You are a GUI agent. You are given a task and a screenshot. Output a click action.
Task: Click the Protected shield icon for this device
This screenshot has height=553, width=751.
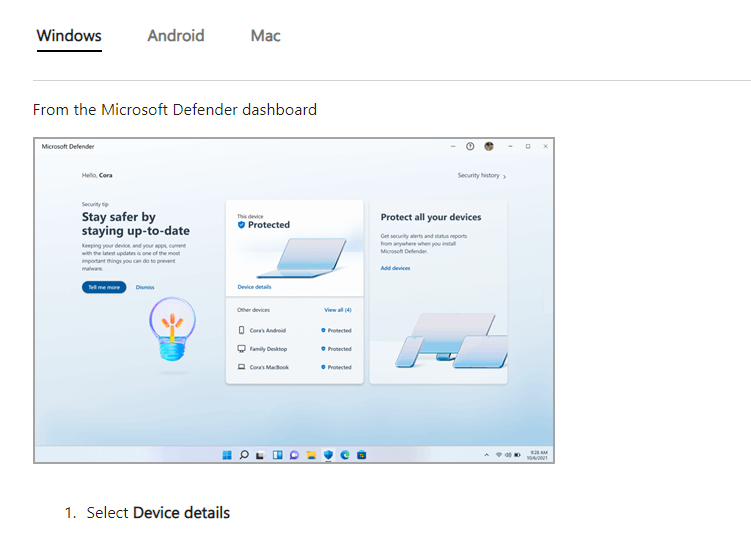pyautogui.click(x=241, y=225)
